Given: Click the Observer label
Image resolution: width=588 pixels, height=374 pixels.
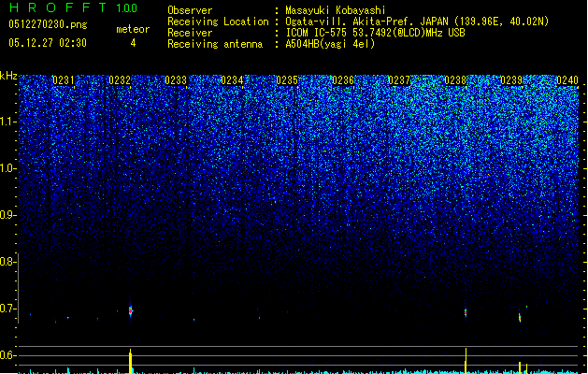Looking at the screenshot, I should [190, 10].
